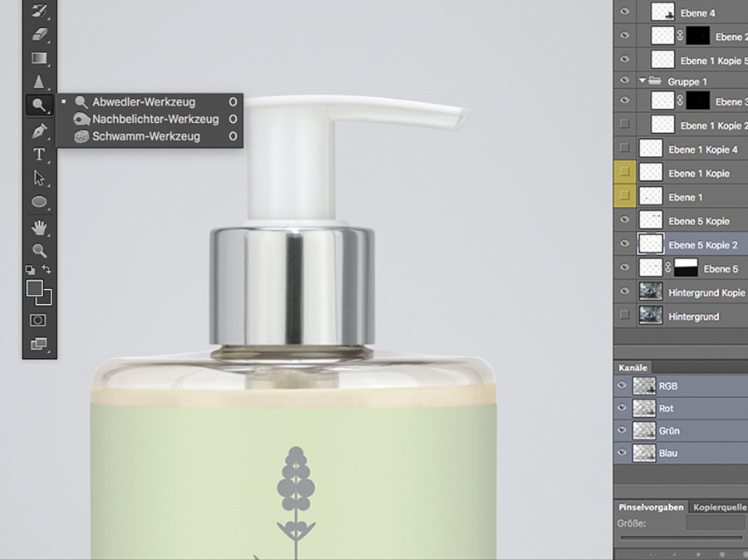
Task: Toggle visibility of the Rot channel
Action: pos(623,408)
